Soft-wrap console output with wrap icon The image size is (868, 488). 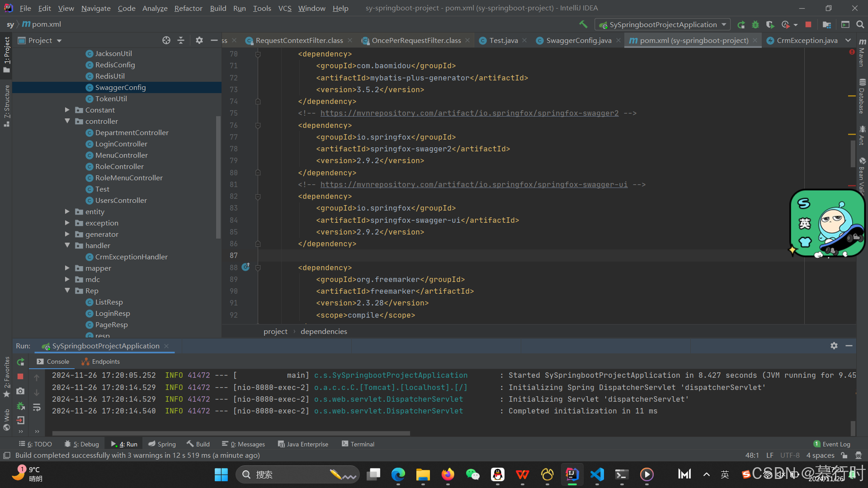click(37, 408)
